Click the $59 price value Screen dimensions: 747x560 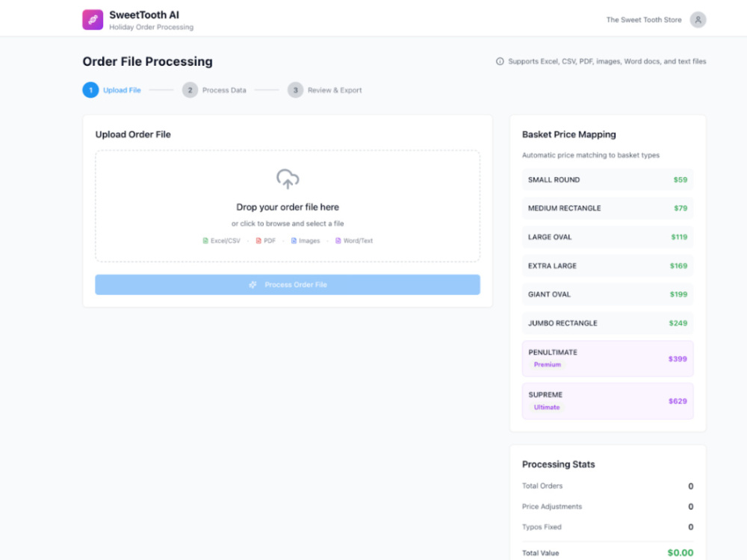tap(681, 180)
